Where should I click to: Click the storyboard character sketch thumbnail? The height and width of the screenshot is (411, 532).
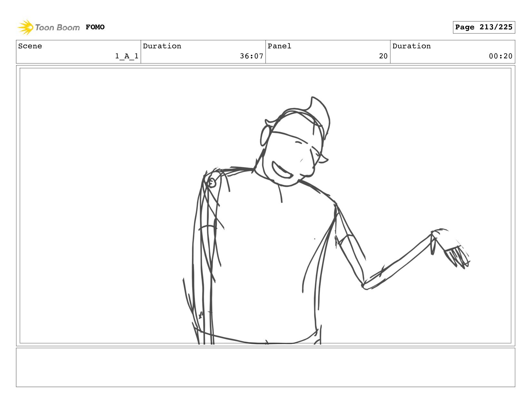pos(265,206)
